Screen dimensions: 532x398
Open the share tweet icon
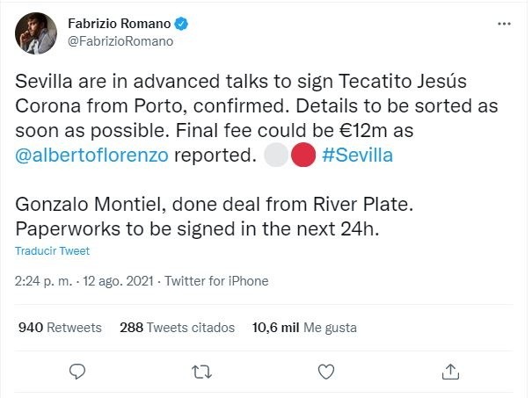pos(451,370)
